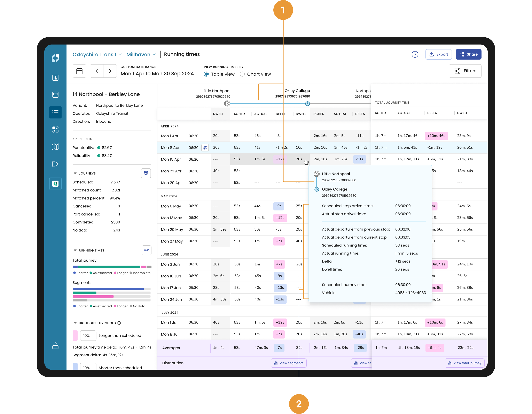Open the bus vehicle icon in sidebar
Image resolution: width=532 pixels, height=414 pixels.
click(55, 95)
